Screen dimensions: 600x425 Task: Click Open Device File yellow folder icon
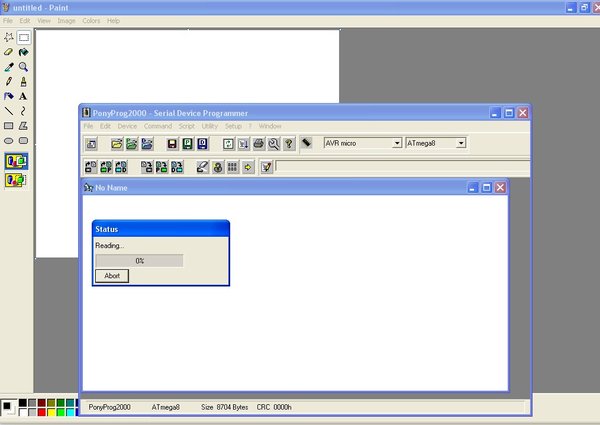coord(117,144)
